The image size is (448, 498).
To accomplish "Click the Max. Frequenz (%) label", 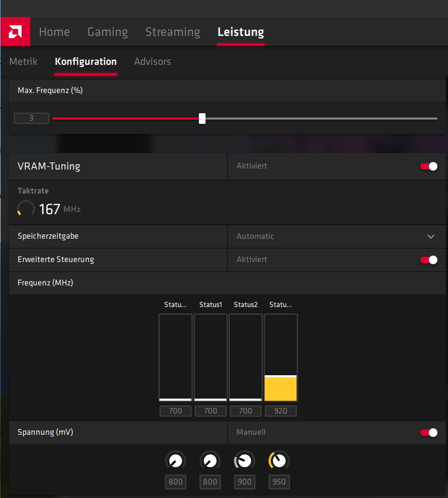I will click(50, 90).
